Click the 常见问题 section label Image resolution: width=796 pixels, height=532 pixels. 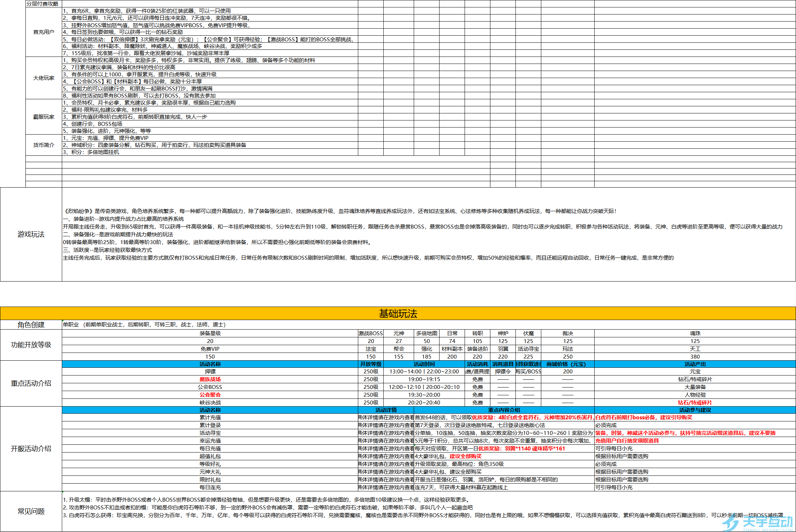coord(31,511)
